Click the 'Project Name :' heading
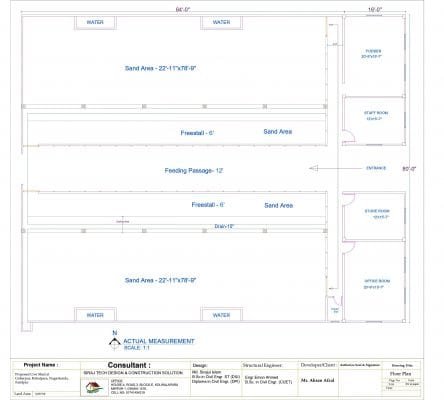This screenshot has height=400, width=444. [41, 365]
